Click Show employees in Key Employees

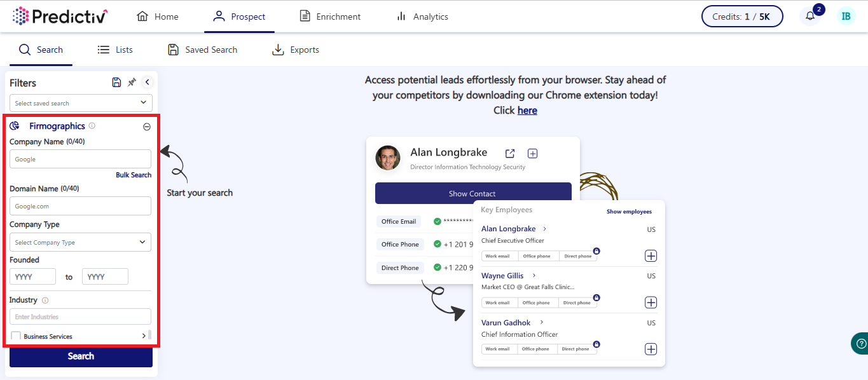point(629,212)
